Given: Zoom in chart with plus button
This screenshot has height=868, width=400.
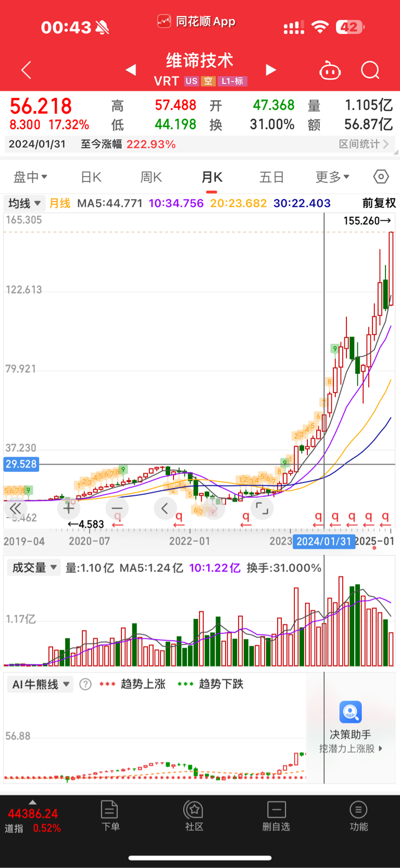Looking at the screenshot, I should point(68,507).
